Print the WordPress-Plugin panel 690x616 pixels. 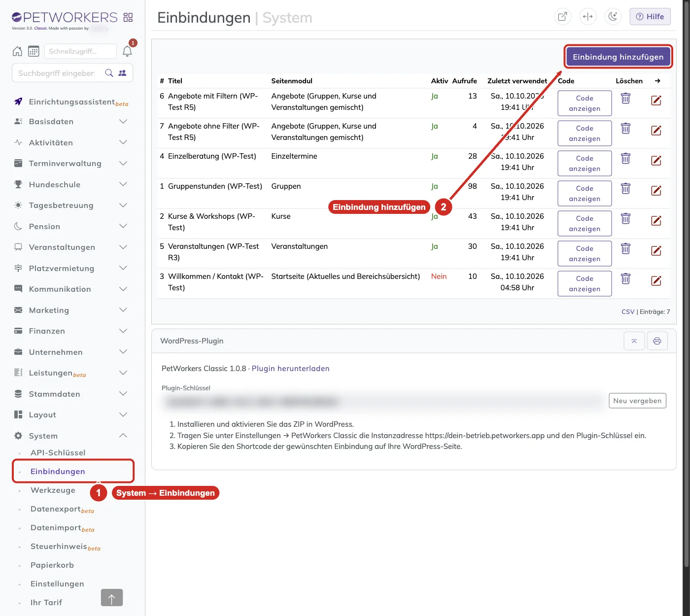657,341
